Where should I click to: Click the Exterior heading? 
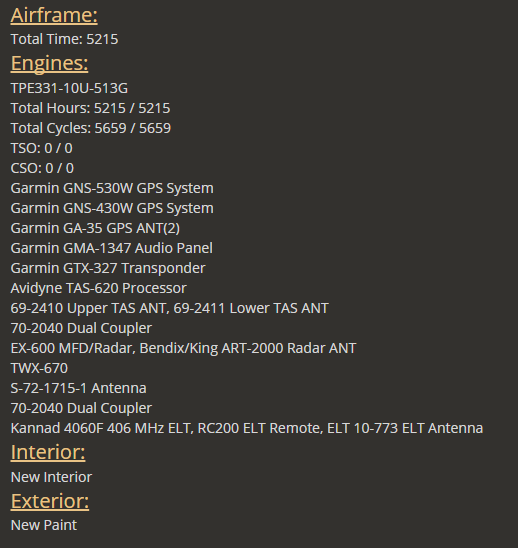(50, 501)
